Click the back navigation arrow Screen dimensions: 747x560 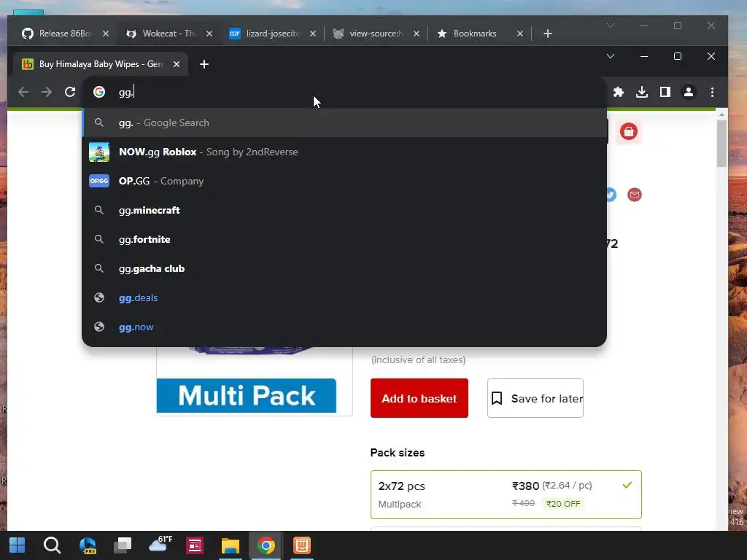(x=23, y=92)
